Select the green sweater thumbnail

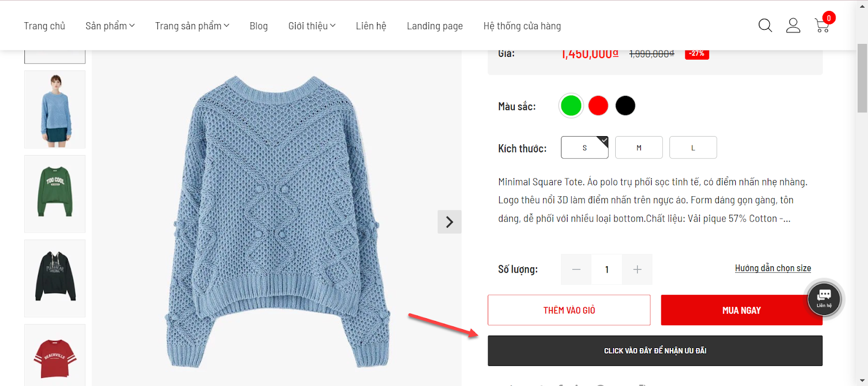[x=55, y=194]
